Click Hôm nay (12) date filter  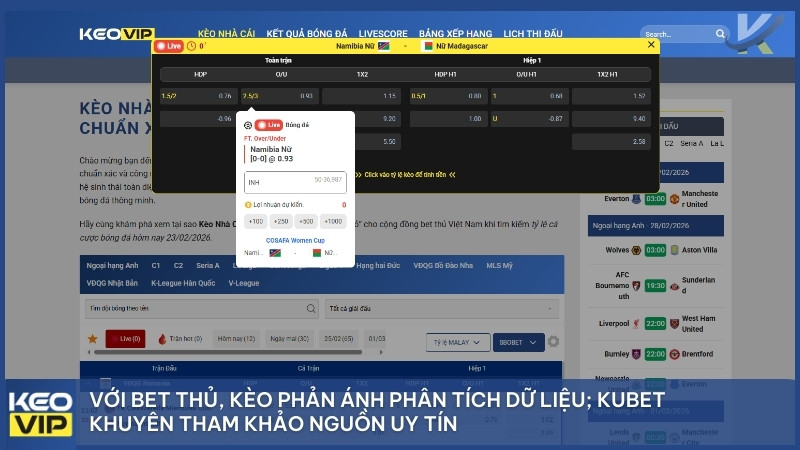pos(236,339)
